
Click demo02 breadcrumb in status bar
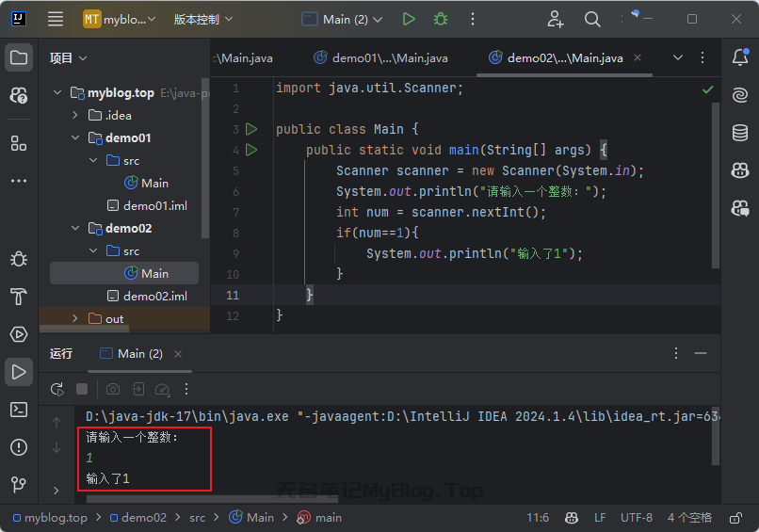click(x=137, y=518)
